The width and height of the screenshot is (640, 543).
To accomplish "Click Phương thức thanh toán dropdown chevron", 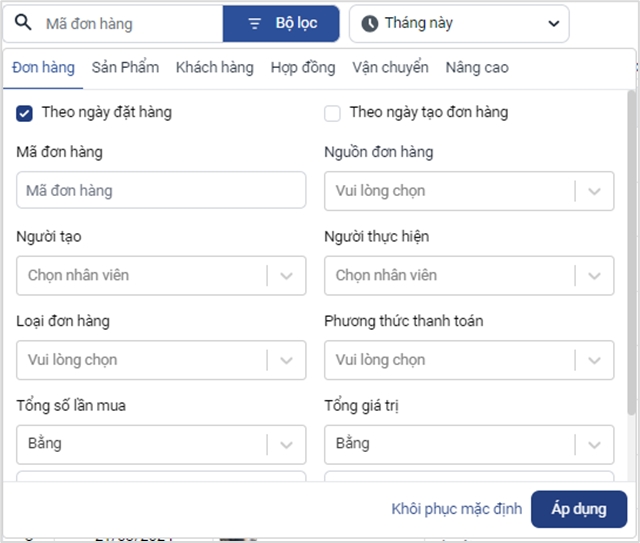I will 594,361.
